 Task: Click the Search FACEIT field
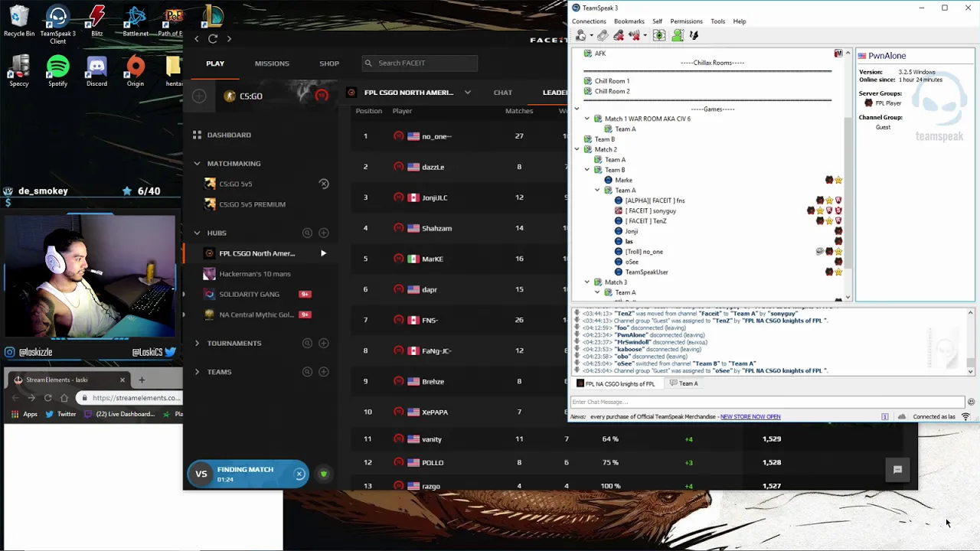pos(420,64)
